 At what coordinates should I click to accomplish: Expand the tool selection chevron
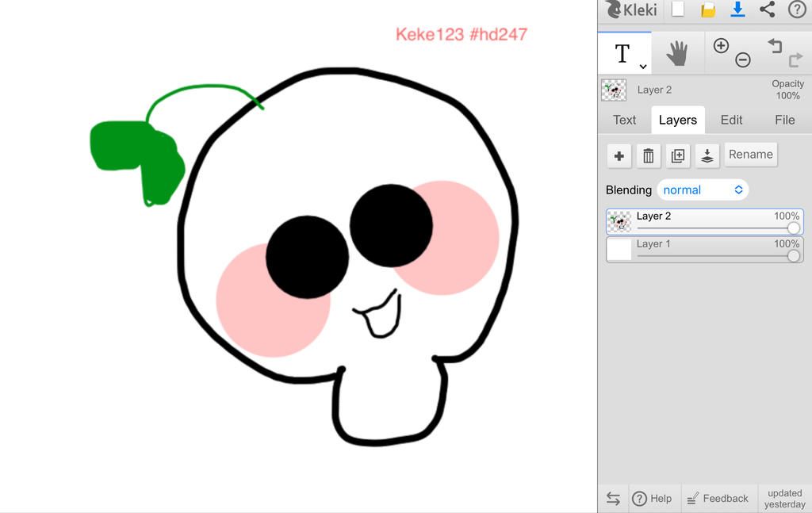[x=642, y=67]
